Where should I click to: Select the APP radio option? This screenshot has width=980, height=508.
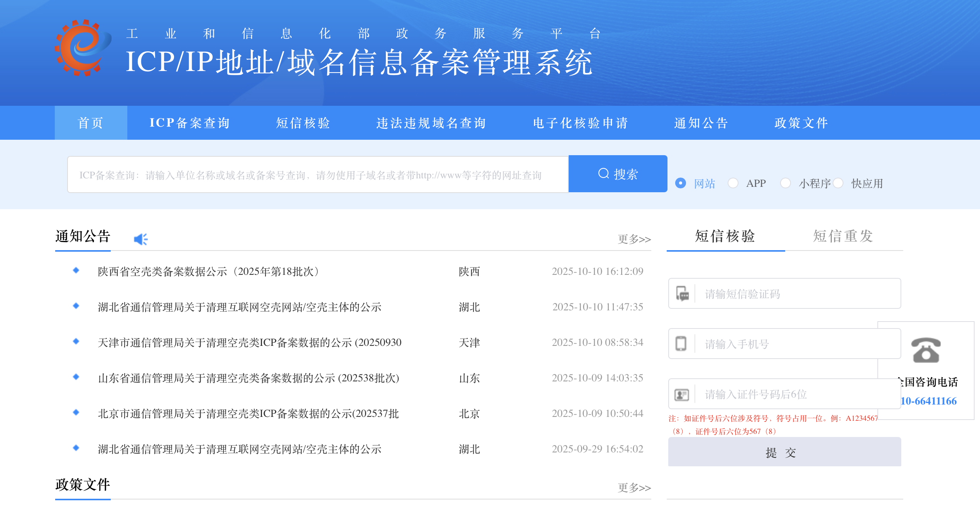pos(733,183)
